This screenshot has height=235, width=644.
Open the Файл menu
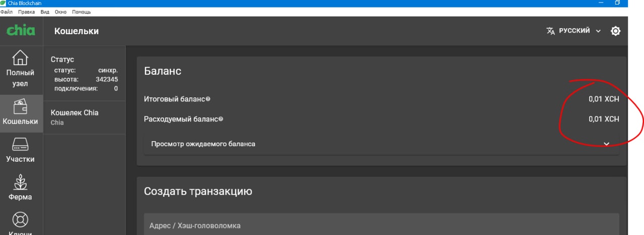pos(7,12)
